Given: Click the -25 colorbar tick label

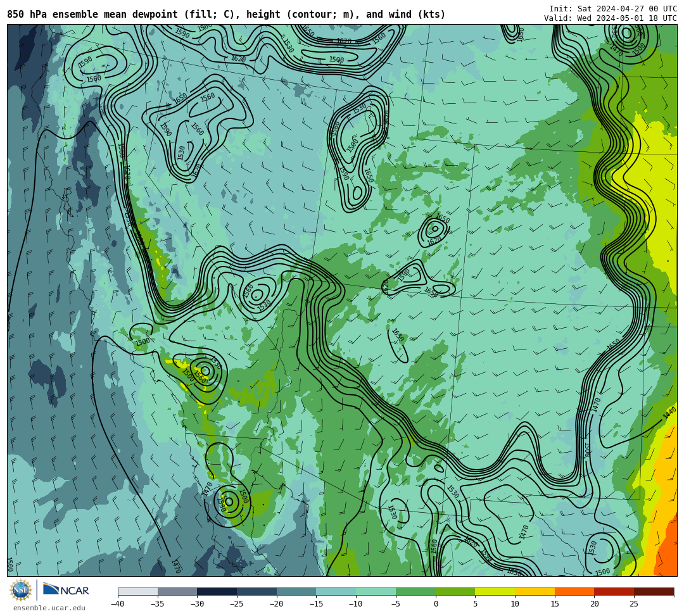Looking at the screenshot, I should coord(237,604).
